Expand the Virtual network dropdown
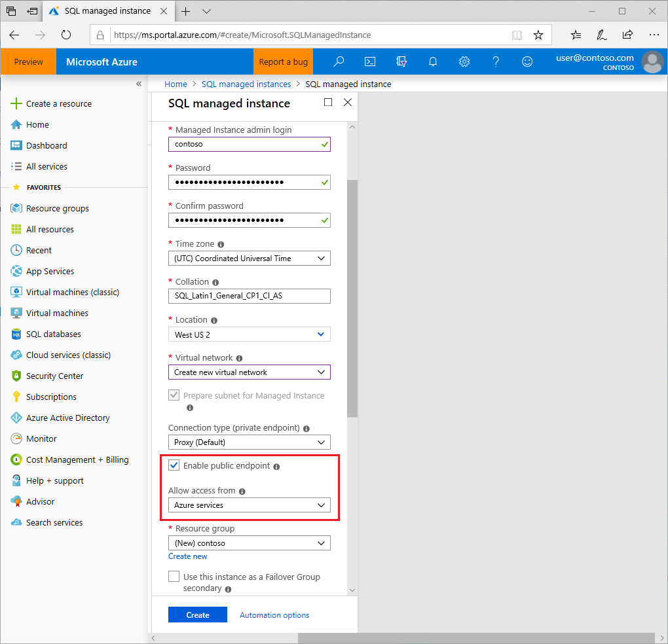This screenshot has width=668, height=644. (250, 372)
